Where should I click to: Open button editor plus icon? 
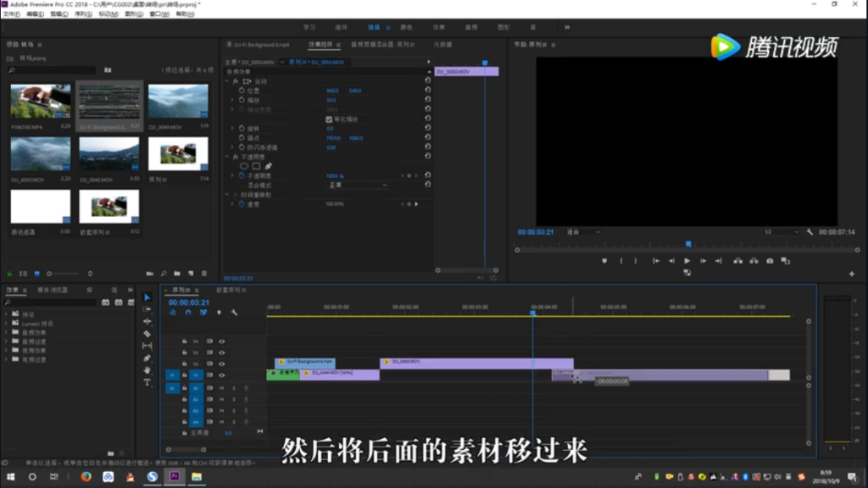coord(852,274)
